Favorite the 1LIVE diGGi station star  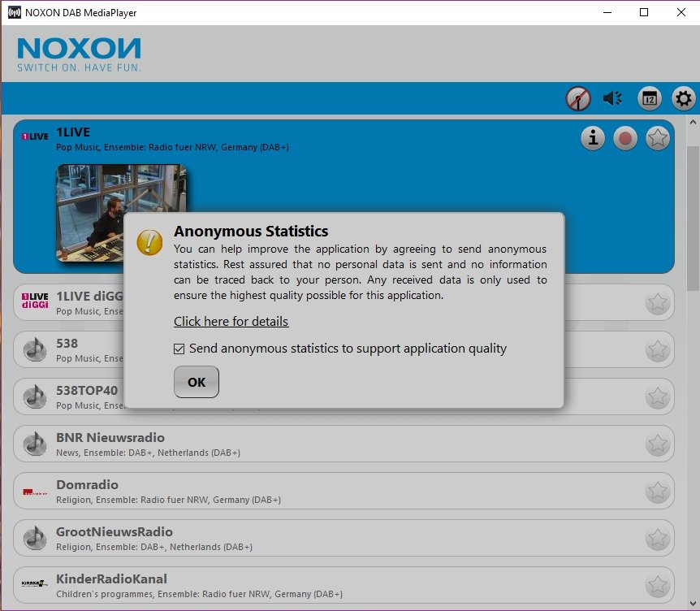point(658,302)
